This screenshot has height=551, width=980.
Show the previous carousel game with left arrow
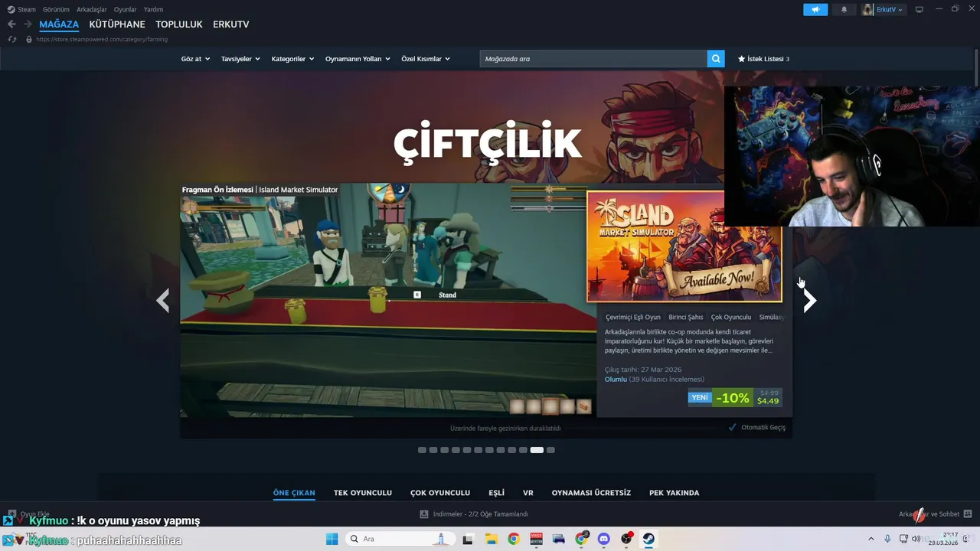click(162, 301)
